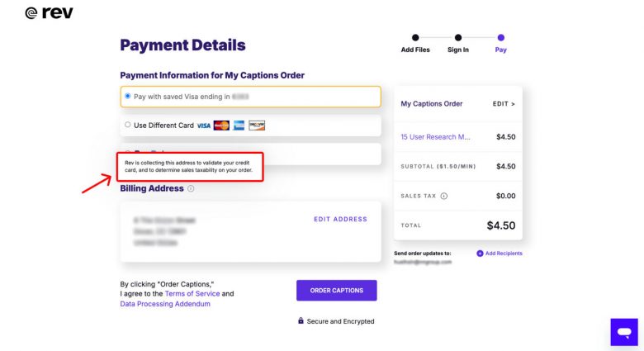Click the Mastercard logo

tap(221, 126)
